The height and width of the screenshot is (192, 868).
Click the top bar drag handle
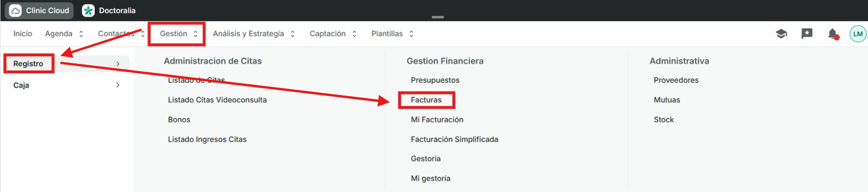pyautogui.click(x=438, y=17)
